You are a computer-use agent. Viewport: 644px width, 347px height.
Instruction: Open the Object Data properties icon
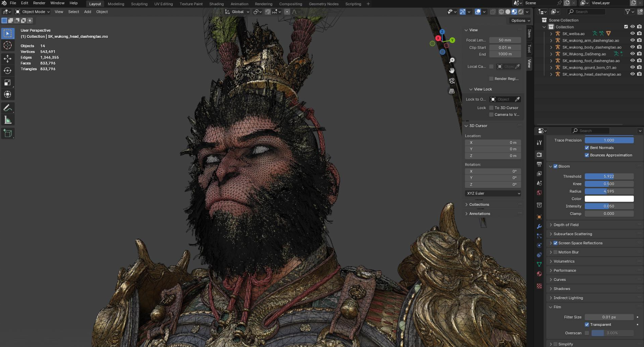click(539, 264)
